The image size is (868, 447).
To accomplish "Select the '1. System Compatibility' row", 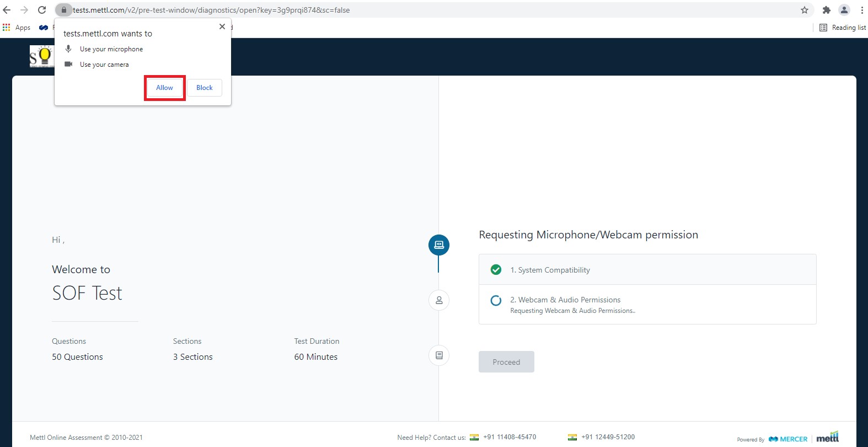I will pos(647,270).
